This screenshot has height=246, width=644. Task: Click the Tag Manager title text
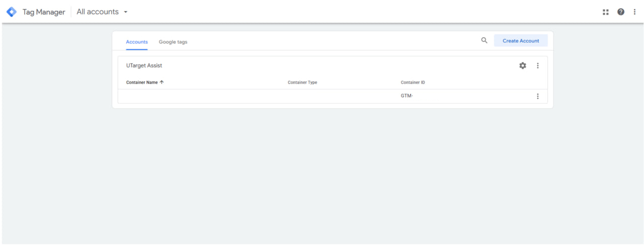(x=44, y=12)
